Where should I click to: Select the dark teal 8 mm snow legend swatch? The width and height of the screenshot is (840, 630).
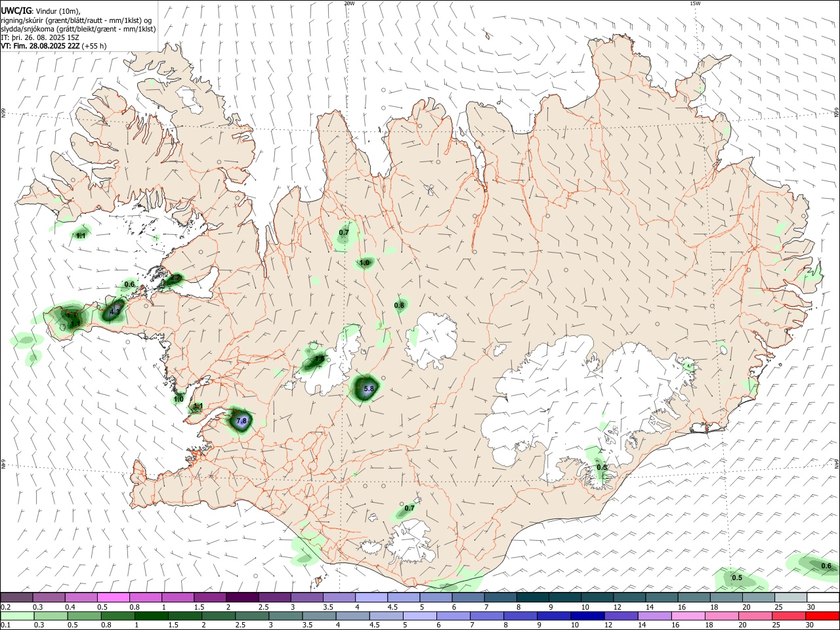pyautogui.click(x=533, y=597)
